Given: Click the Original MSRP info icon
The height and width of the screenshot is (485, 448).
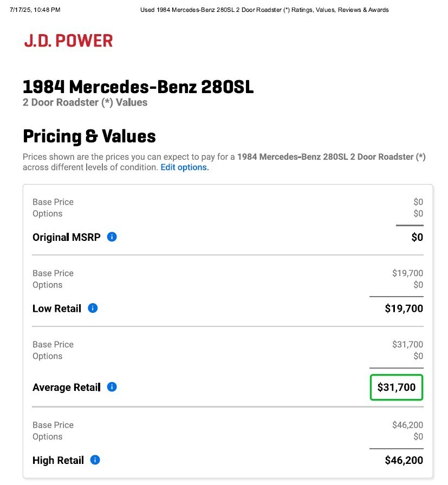Looking at the screenshot, I should [112, 237].
